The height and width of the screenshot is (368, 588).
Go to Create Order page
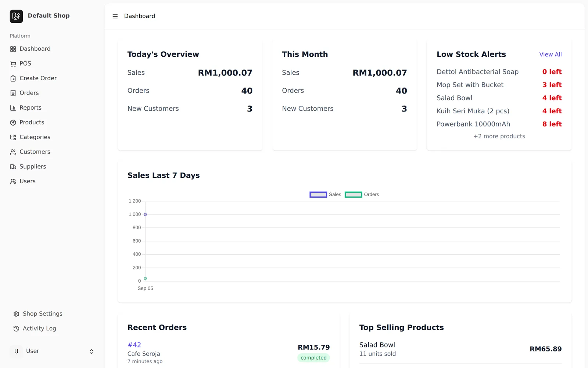click(52, 78)
